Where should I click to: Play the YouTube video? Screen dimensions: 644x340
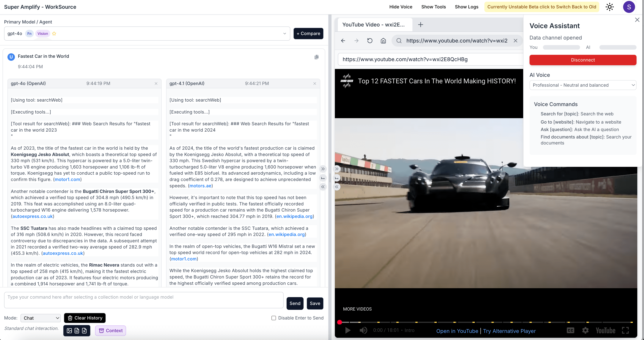(348, 330)
